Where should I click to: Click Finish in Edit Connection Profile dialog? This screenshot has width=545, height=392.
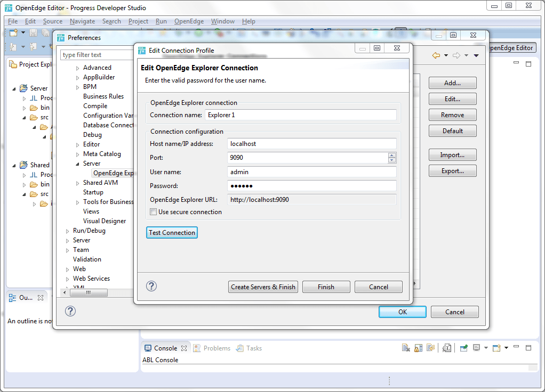326,287
